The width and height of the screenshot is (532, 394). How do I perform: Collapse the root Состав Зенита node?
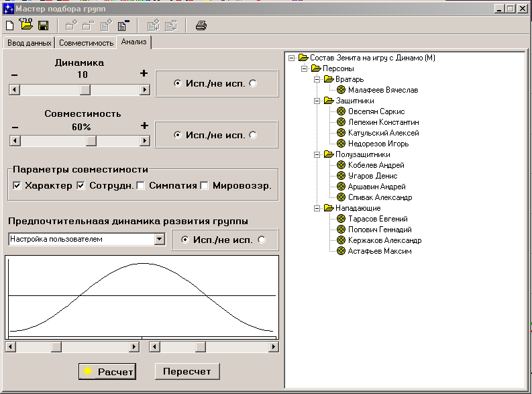coord(291,58)
